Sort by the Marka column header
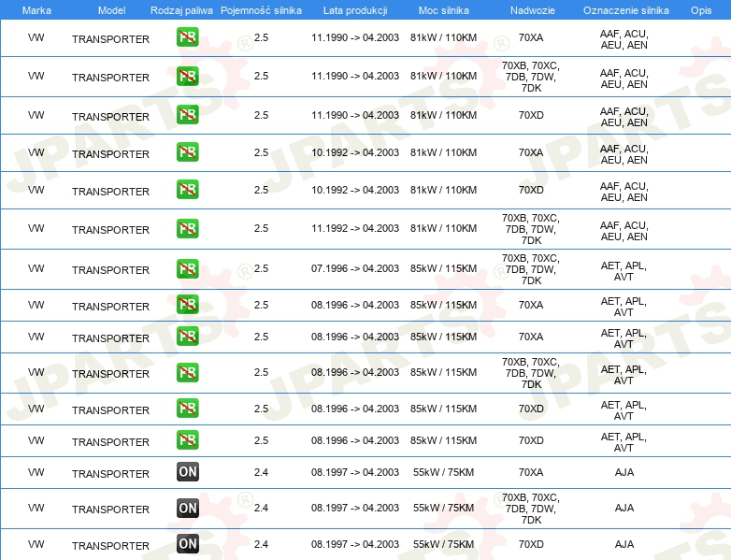This screenshot has width=731, height=560. tap(36, 9)
